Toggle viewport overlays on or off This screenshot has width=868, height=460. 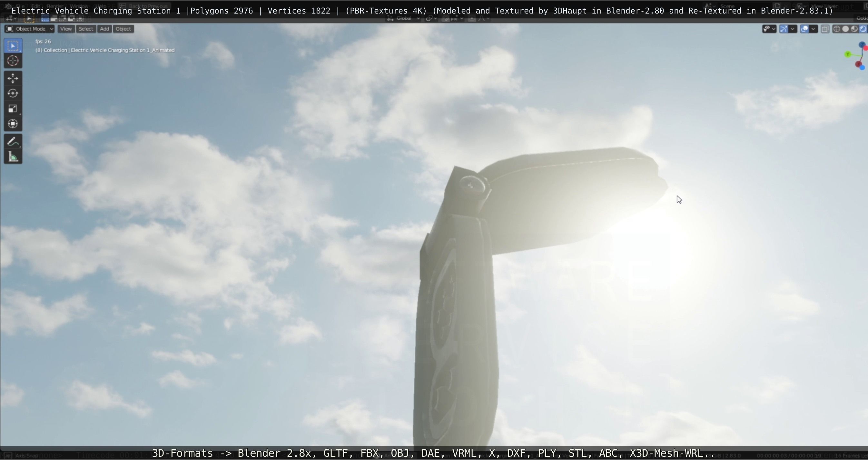point(804,29)
